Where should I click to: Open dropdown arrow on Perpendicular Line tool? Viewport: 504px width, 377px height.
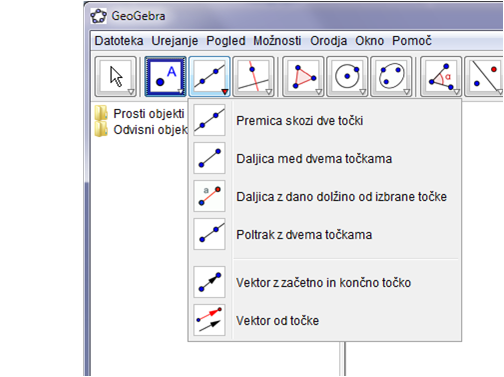(x=269, y=92)
